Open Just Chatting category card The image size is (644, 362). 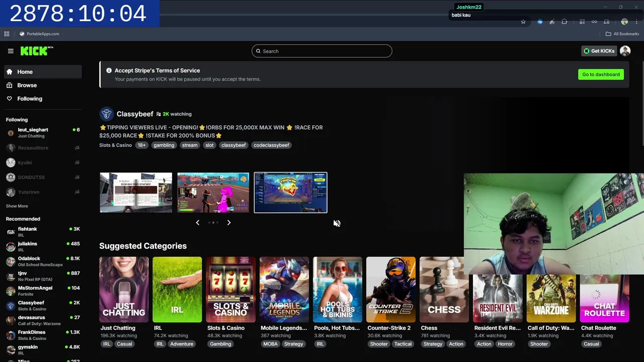(124, 290)
